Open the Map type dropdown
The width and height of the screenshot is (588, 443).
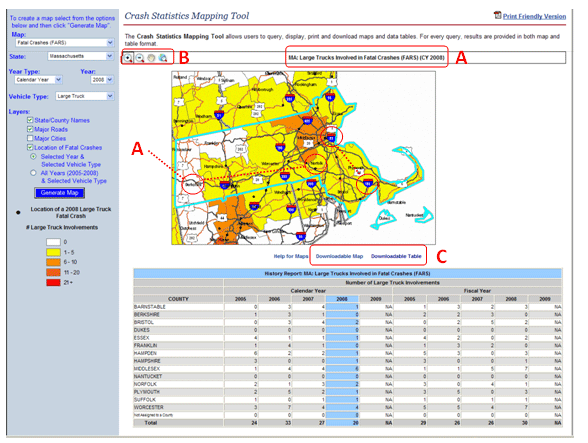pos(64,43)
